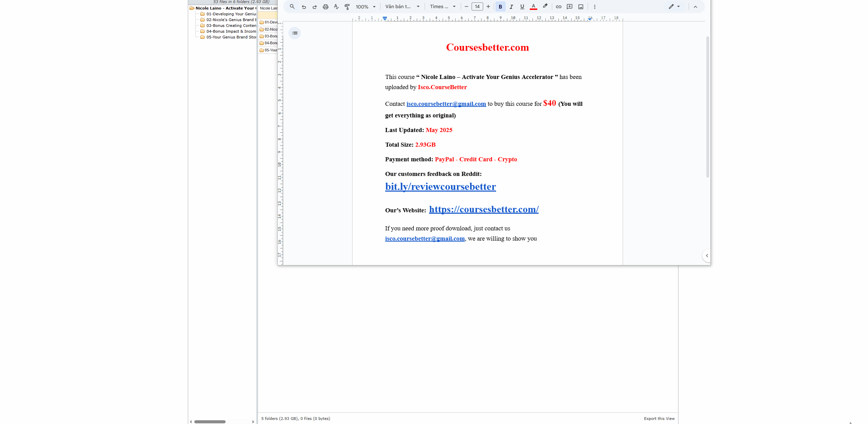
Task: Click the font size input field
Action: coord(477,6)
